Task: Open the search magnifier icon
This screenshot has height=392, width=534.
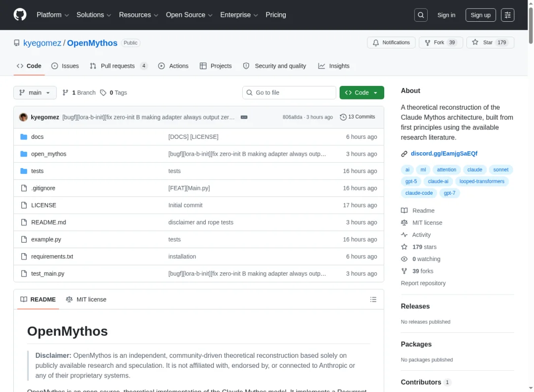Action: 421,15
